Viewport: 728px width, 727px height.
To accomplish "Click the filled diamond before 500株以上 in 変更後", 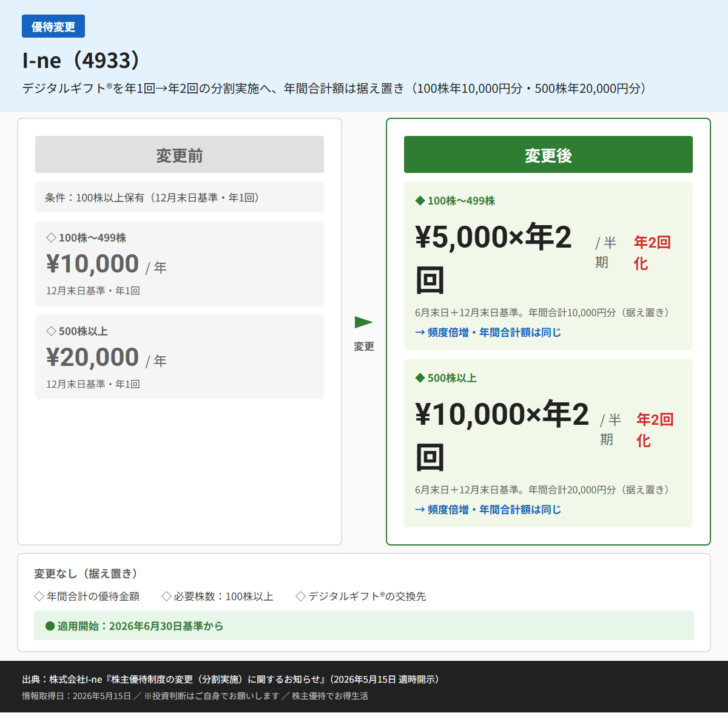I will click(420, 378).
